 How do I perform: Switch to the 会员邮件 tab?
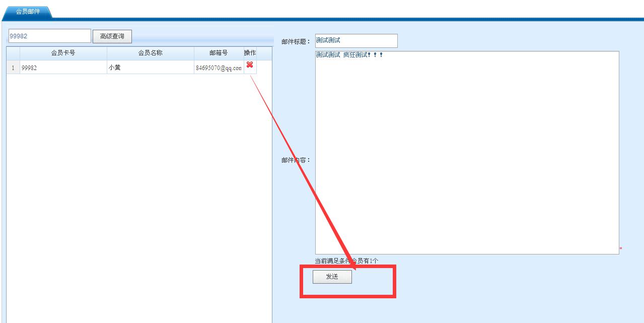[x=28, y=12]
